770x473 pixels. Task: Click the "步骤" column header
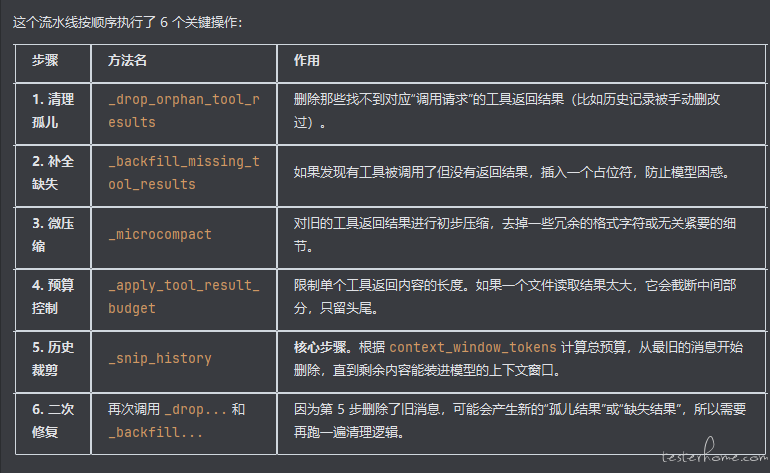click(45, 61)
